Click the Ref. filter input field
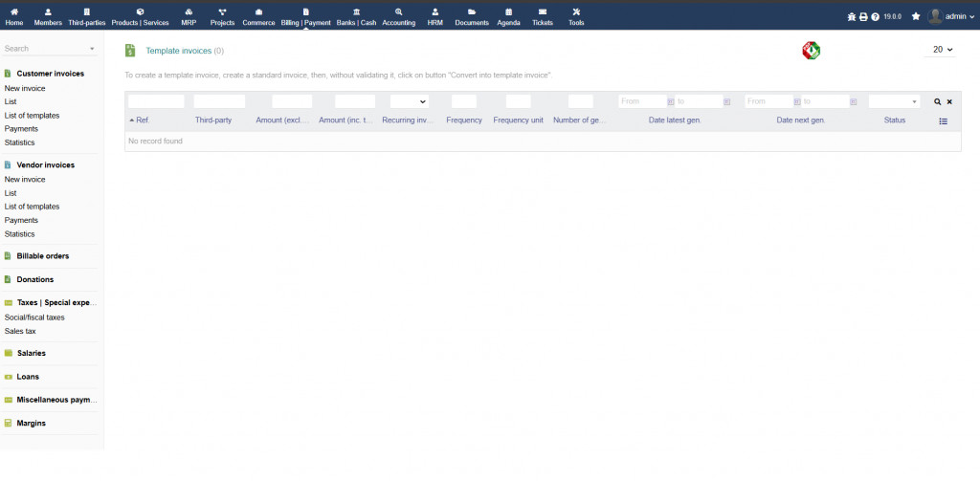This screenshot has width=980, height=481. 156,101
